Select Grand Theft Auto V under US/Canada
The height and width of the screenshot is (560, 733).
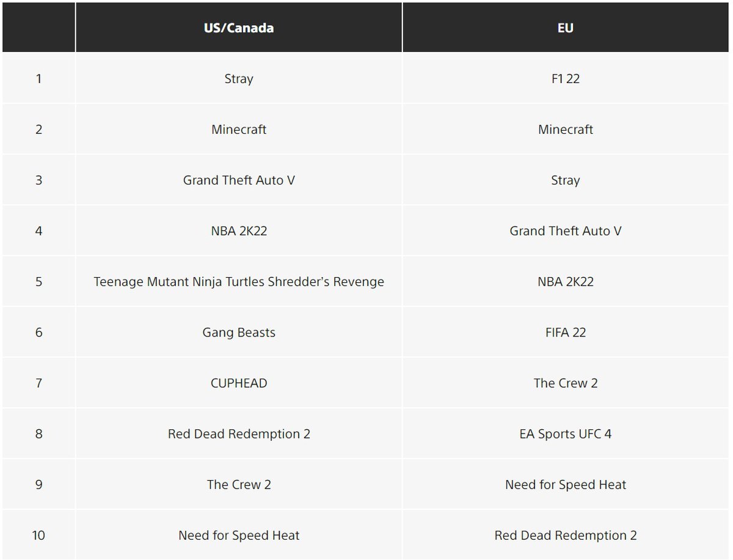click(239, 180)
